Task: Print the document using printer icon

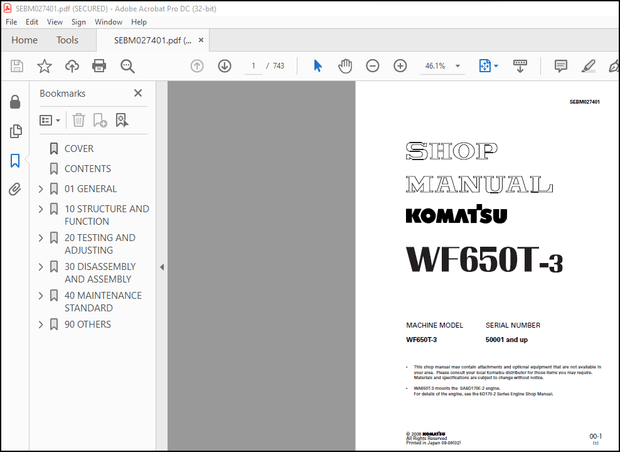Action: (99, 66)
